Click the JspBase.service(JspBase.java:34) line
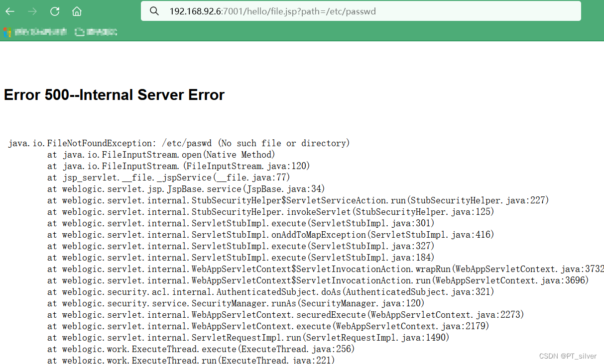 pyautogui.click(x=186, y=189)
